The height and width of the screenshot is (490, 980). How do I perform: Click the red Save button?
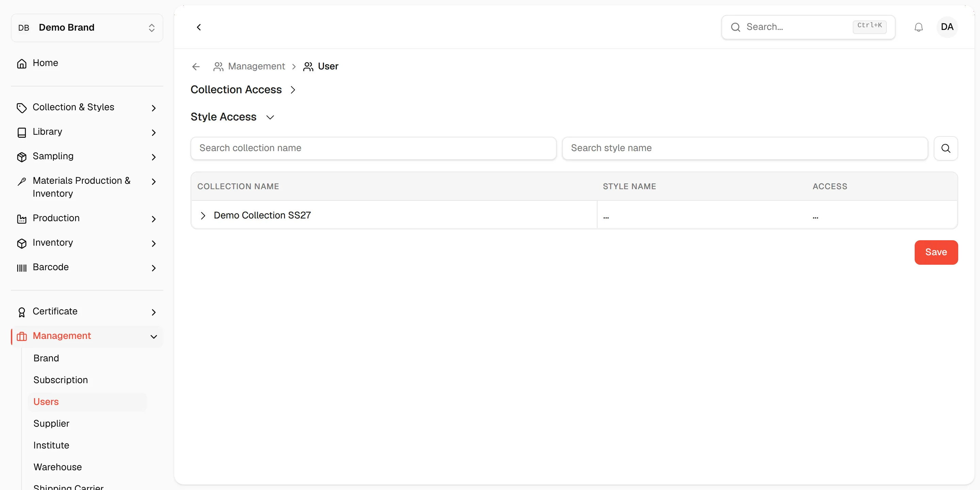click(936, 252)
